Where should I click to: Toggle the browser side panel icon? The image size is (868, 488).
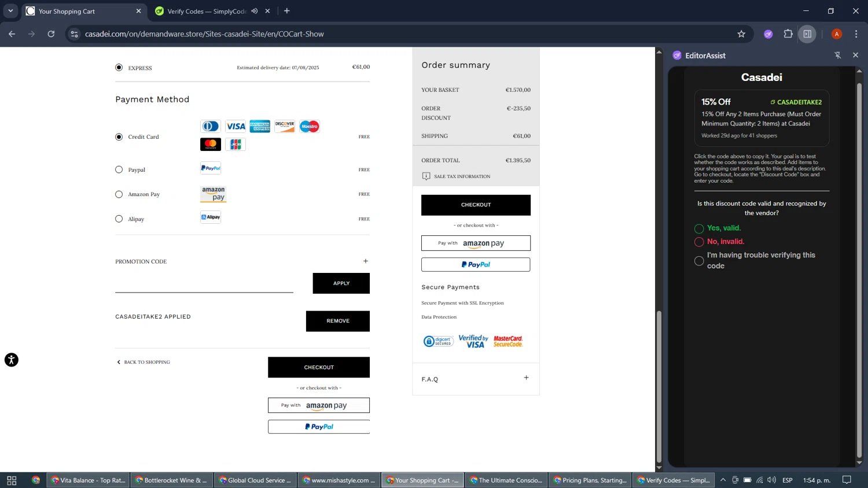(807, 34)
